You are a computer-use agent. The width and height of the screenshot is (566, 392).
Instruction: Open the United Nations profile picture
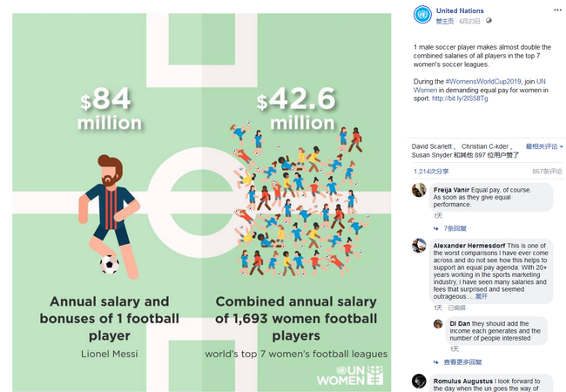[x=421, y=15]
